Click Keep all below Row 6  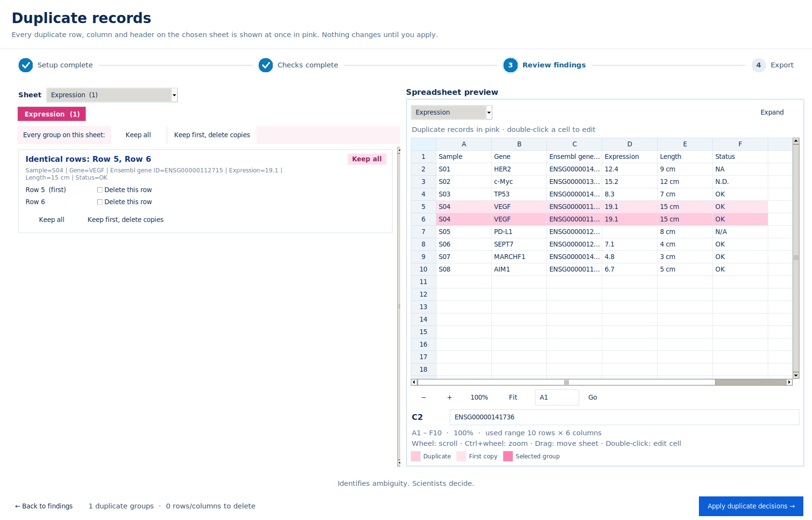51,220
